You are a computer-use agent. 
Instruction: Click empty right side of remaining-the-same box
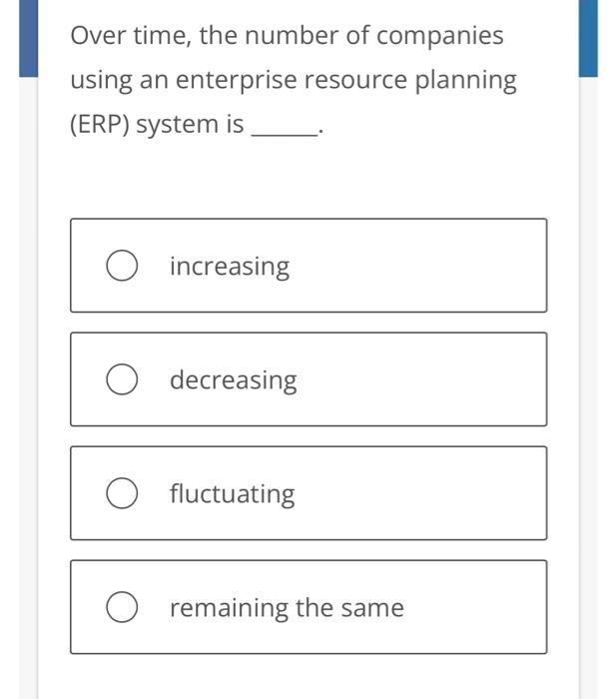[479, 608]
